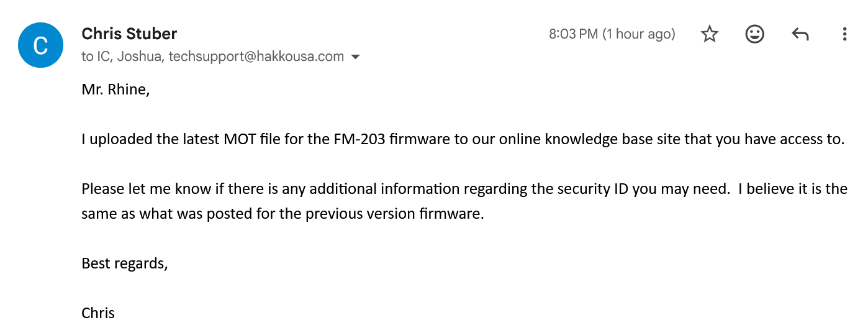
Task: Click the sender name Chris Stuber
Action: point(129,34)
